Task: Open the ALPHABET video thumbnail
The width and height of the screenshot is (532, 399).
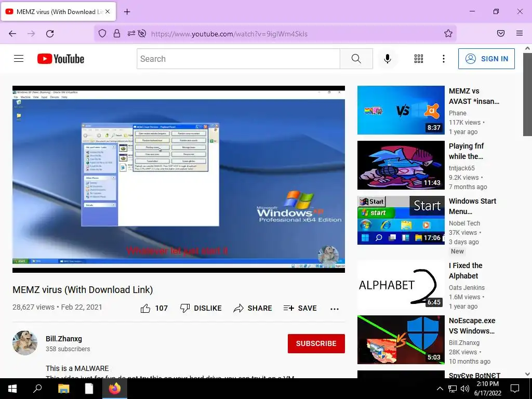Action: 401,285
